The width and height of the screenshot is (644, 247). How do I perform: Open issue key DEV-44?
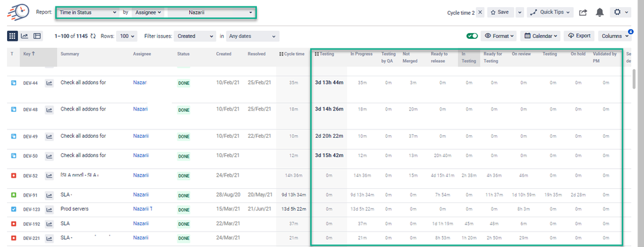point(30,83)
